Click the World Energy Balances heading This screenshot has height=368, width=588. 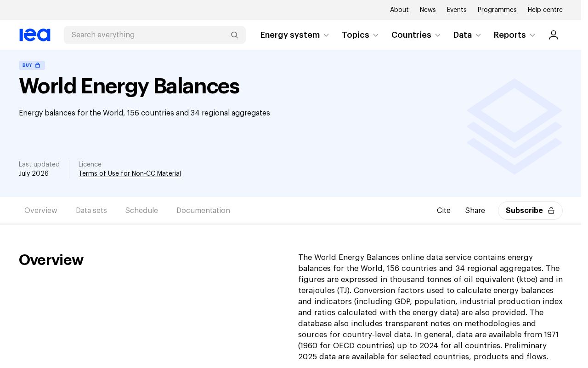tap(129, 86)
